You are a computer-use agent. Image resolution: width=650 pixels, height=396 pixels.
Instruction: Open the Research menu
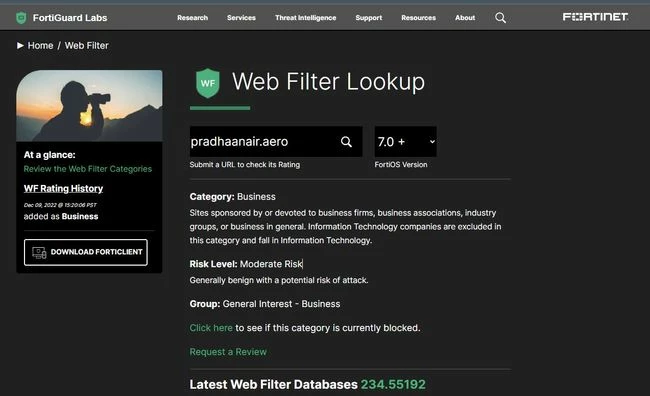click(193, 18)
